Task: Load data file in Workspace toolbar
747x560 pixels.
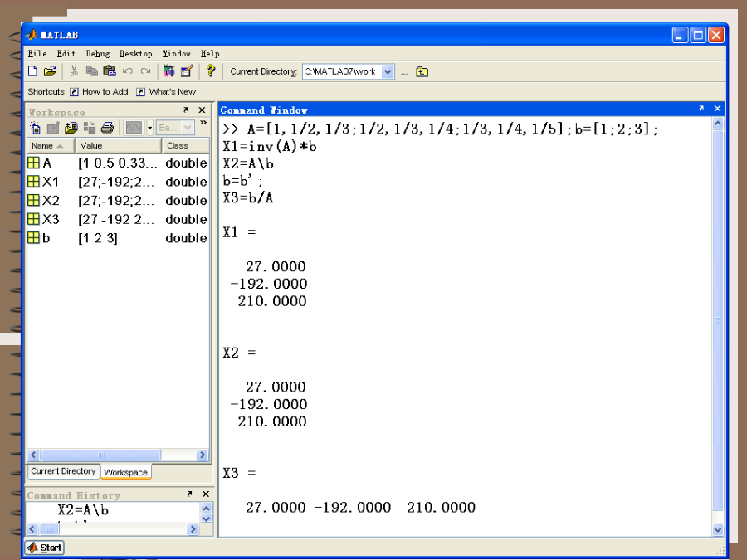Action: 71,128
